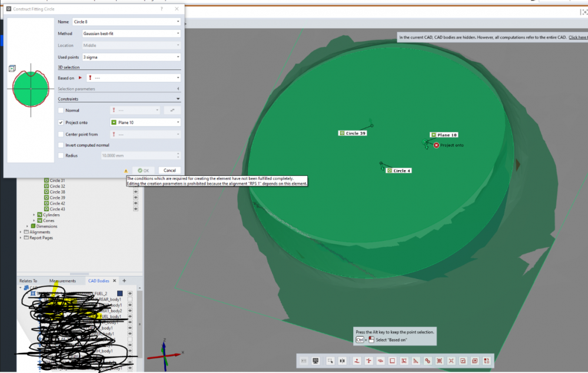Click the 'Click here' link in CAD notice
The image size is (588, 373).
(x=577, y=37)
